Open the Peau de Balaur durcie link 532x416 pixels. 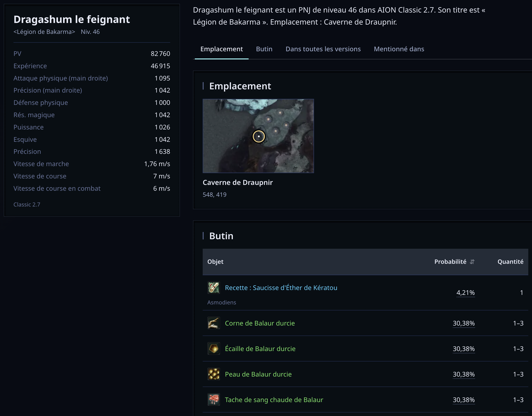click(258, 374)
